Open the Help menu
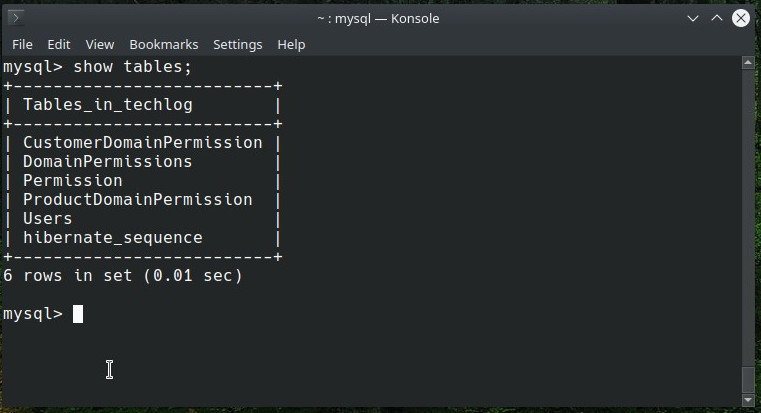This screenshot has height=413, width=761. [x=291, y=45]
